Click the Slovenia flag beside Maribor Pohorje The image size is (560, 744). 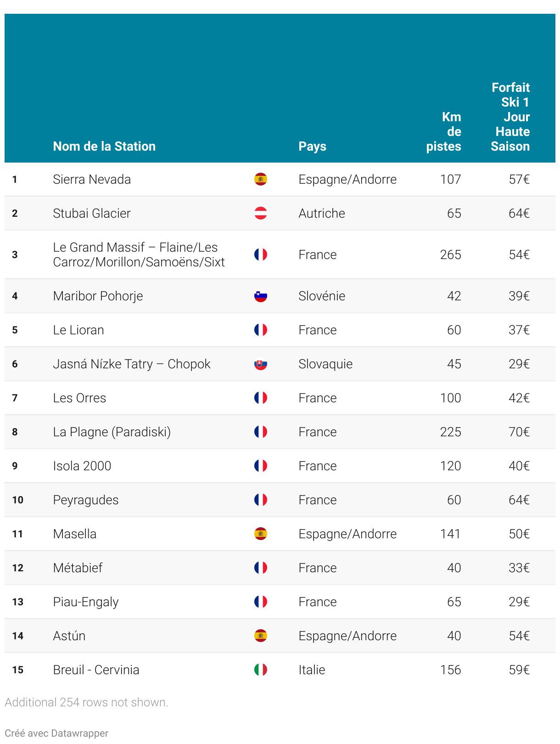(x=261, y=296)
